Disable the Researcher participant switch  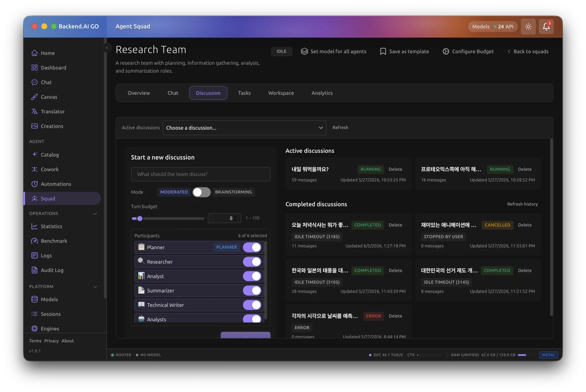[252, 262]
